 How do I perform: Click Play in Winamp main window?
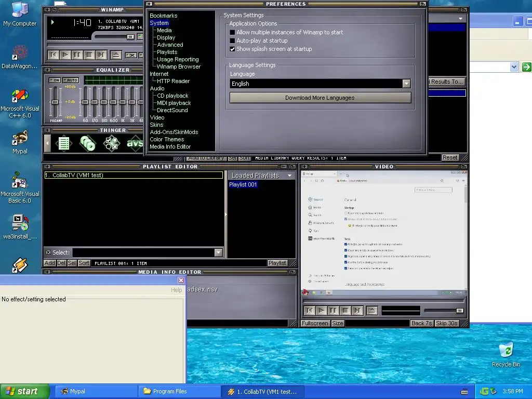pyautogui.click(x=65, y=55)
